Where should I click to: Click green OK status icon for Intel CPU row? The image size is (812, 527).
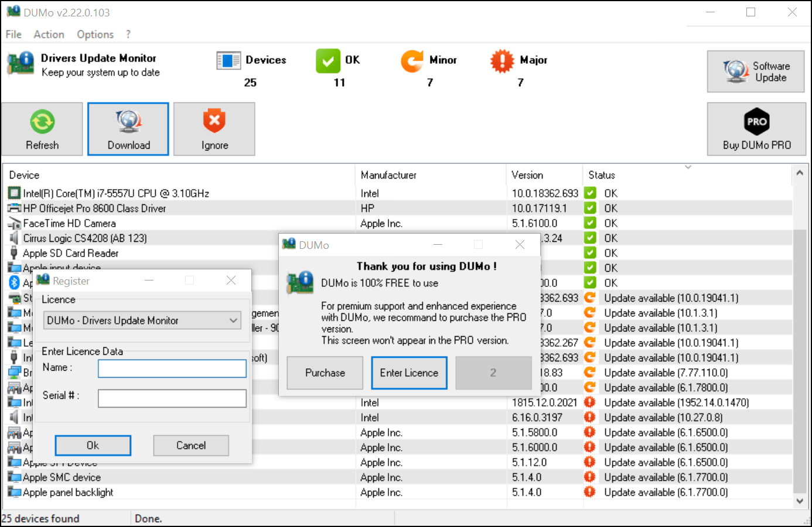(x=590, y=193)
